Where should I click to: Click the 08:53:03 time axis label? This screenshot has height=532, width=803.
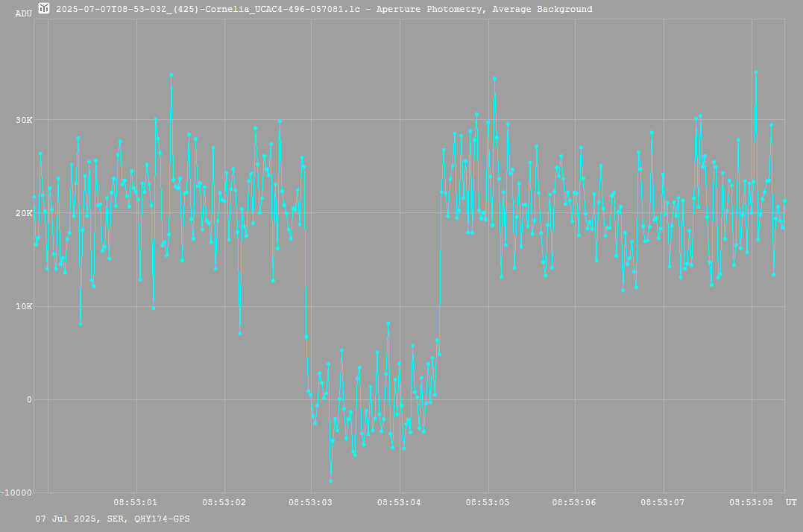[312, 502]
